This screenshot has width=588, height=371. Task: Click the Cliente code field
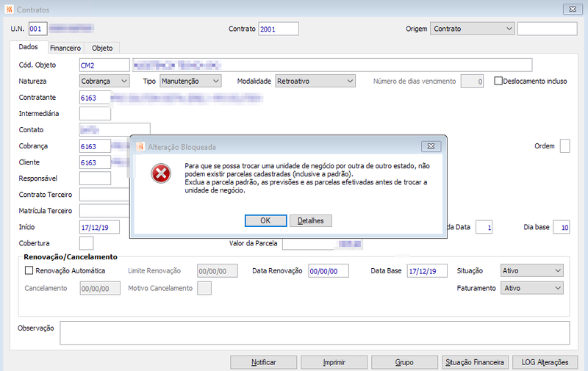[x=96, y=162]
